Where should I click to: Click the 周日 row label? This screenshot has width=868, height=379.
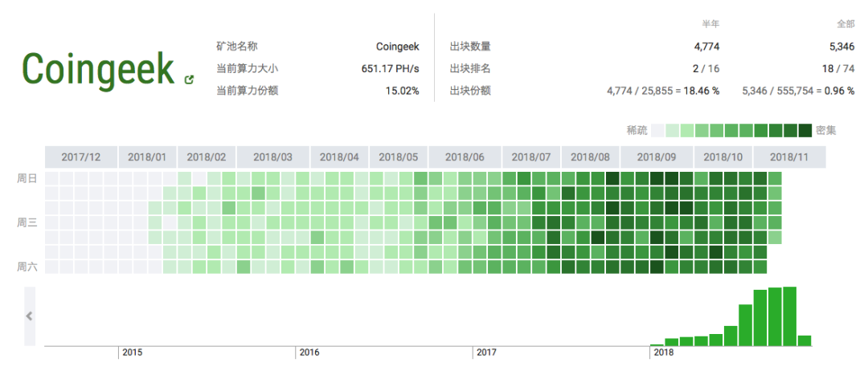coord(27,179)
